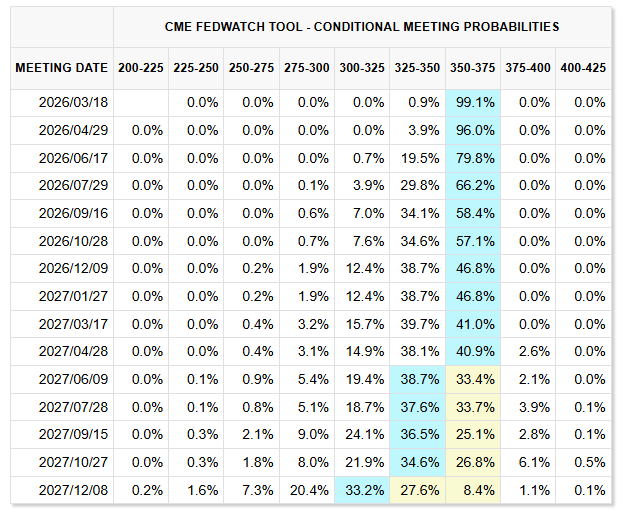Click the 33.2% highlighted cell in bottom row

point(363,490)
